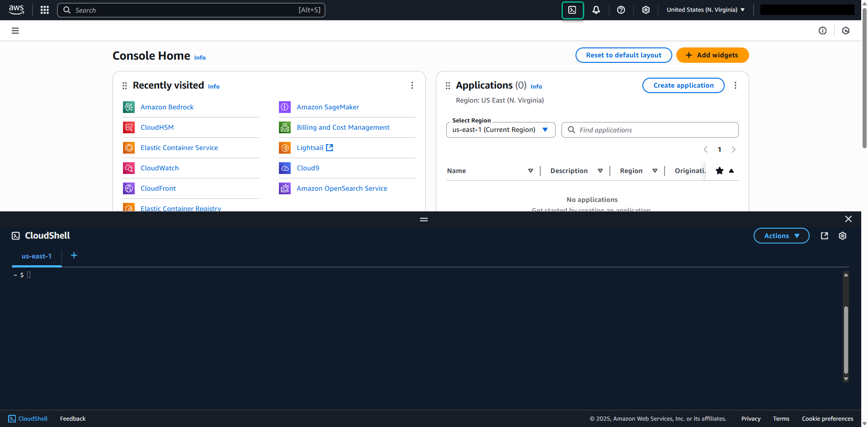Open the CloudWatch service link

point(160,168)
